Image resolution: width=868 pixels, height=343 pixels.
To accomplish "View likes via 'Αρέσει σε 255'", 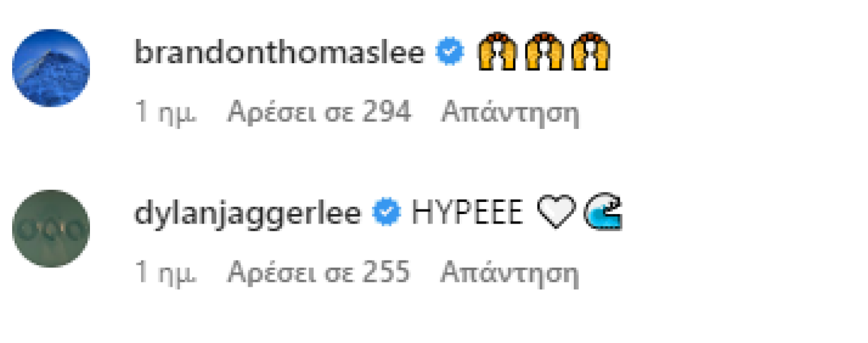I will (x=319, y=273).
